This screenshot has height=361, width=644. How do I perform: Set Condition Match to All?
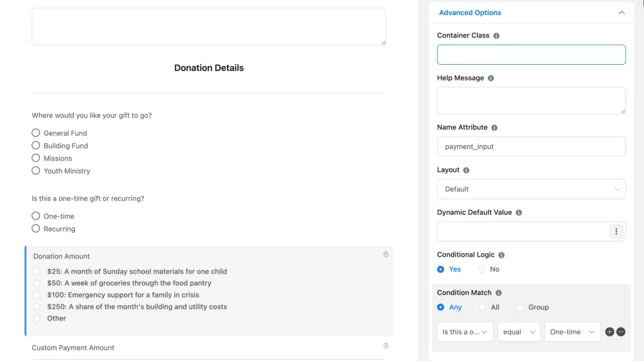point(482,307)
